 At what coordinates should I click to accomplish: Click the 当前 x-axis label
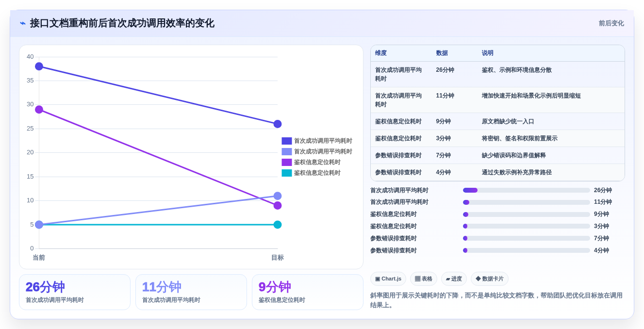coord(39,258)
